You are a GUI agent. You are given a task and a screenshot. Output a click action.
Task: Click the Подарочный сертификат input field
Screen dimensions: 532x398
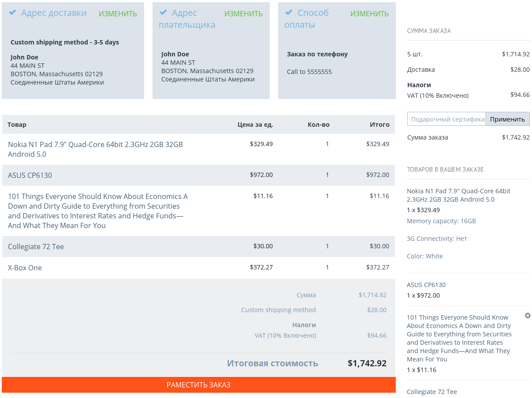(446, 119)
